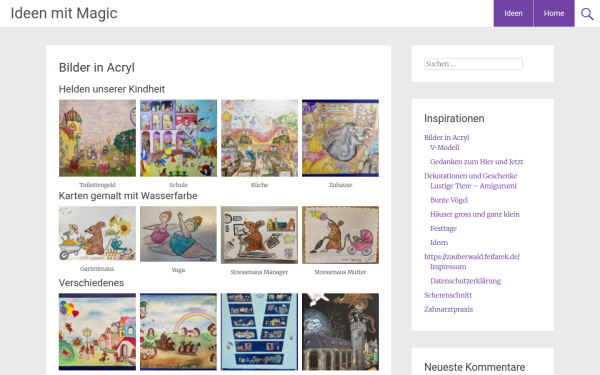Open the Schule painting thumbnail
Image resolution: width=600 pixels, height=375 pixels.
click(x=178, y=138)
